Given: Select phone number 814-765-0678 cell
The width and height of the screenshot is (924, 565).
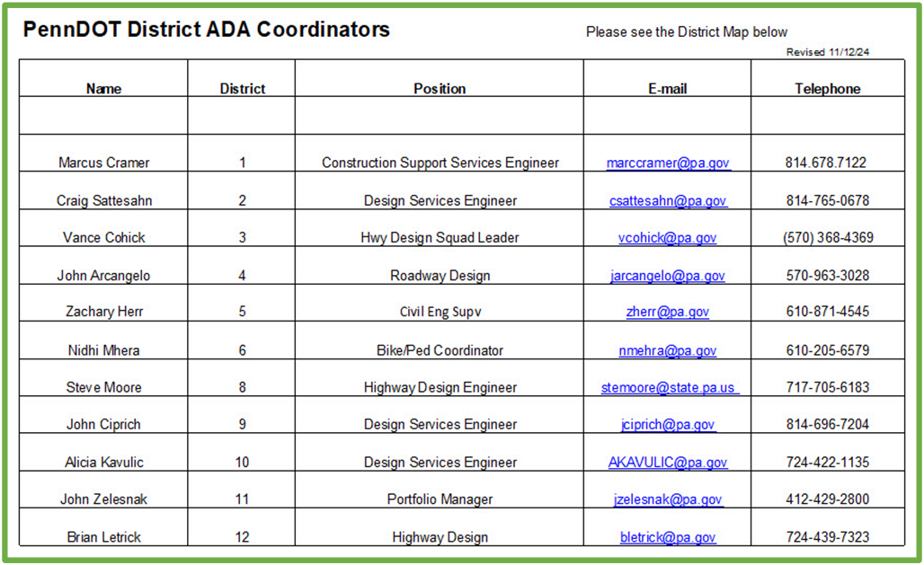Looking at the screenshot, I should pos(828,191).
